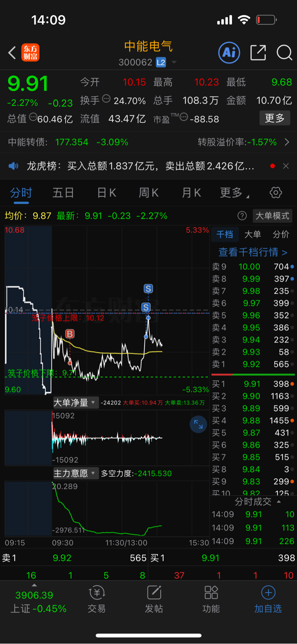297x644 pixels.
Task: Select 买2 row with 1163 volume
Action: 253,396
